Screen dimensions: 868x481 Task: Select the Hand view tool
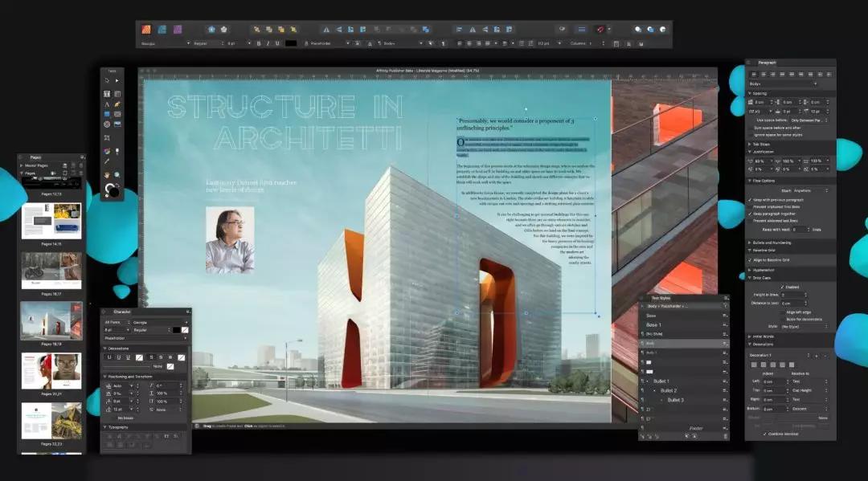106,174
